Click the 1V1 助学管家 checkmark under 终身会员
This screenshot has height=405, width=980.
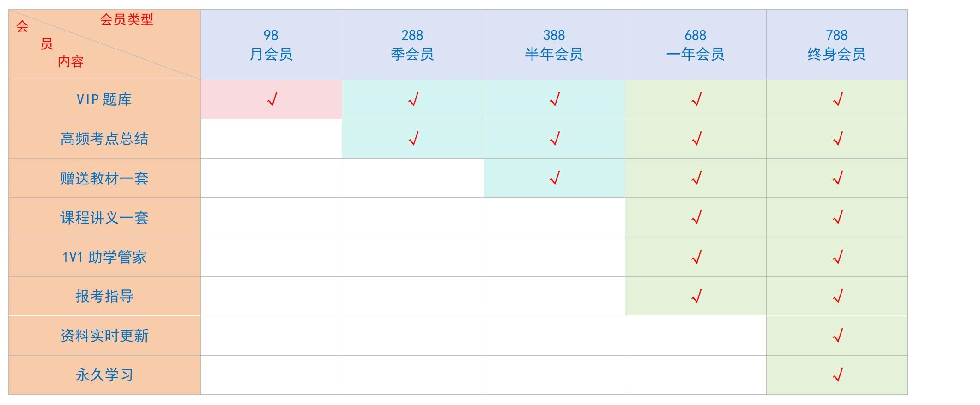[x=838, y=257]
